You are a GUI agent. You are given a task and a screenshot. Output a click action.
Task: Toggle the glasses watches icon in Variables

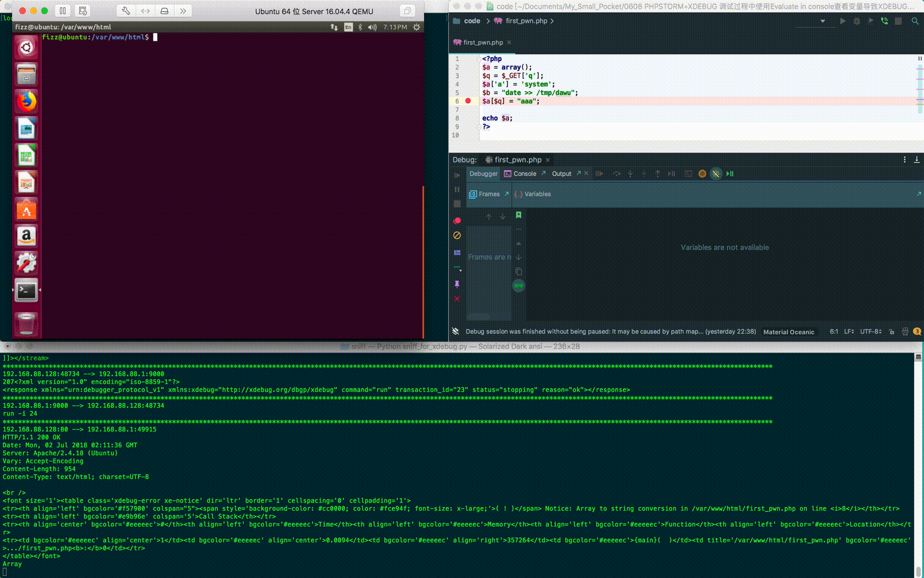tap(519, 286)
